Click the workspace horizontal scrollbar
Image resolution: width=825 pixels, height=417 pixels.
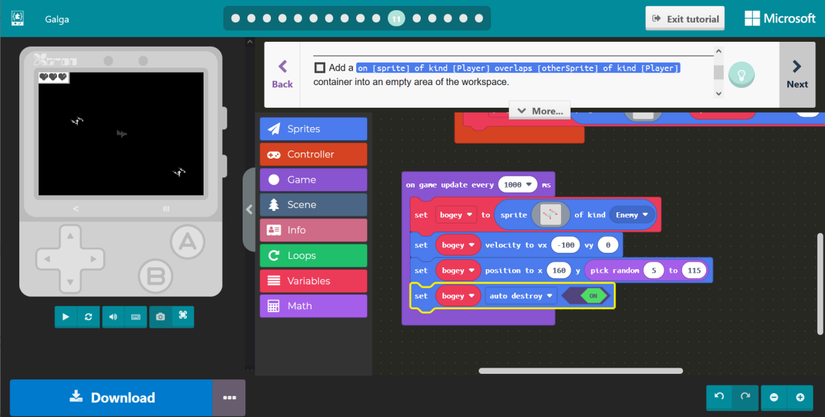pyautogui.click(x=580, y=371)
